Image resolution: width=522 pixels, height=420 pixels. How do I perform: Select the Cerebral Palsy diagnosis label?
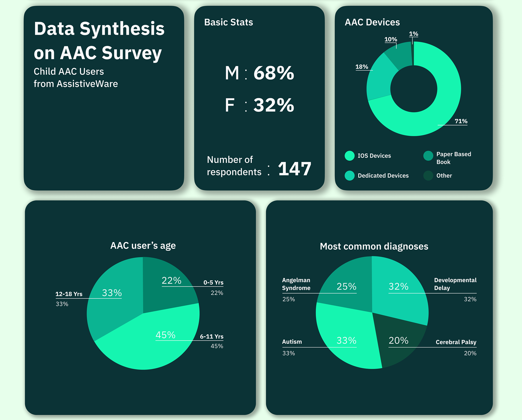click(456, 342)
